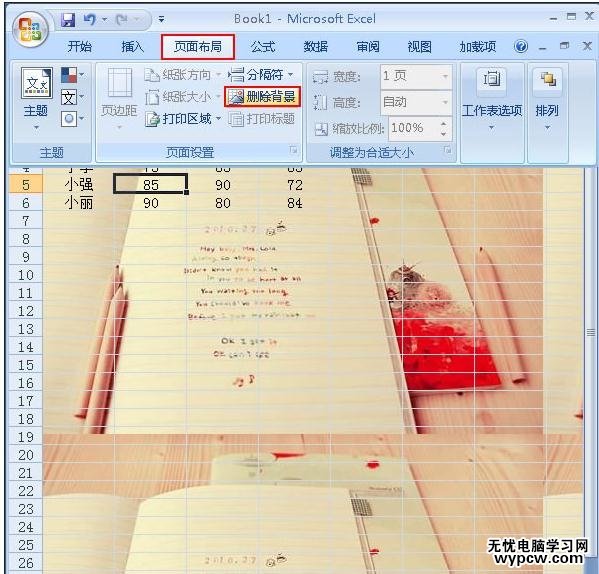Click the 缩放比例 100% field
The width and height of the screenshot is (599, 574).
tap(413, 128)
